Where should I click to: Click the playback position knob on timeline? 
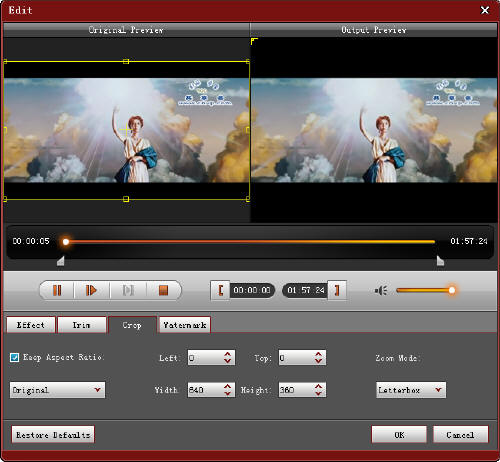tap(66, 242)
